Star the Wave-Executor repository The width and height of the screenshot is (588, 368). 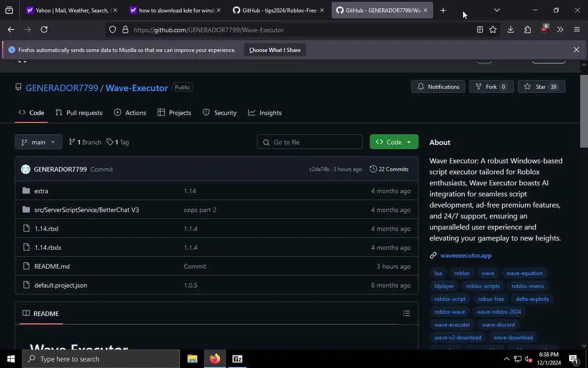pos(541,86)
